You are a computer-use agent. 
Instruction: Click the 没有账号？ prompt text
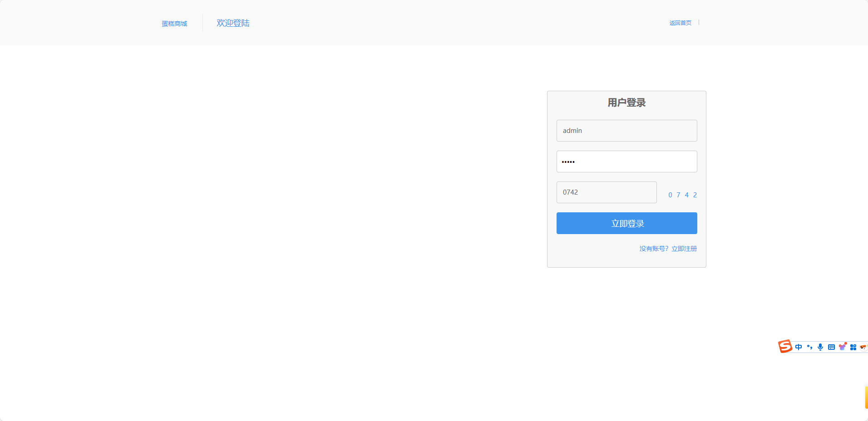tap(654, 248)
